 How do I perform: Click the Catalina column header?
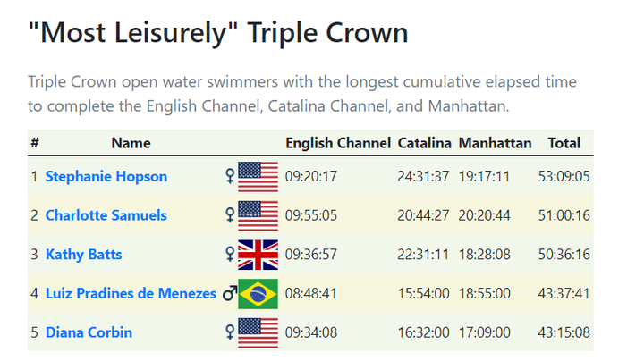(x=424, y=143)
